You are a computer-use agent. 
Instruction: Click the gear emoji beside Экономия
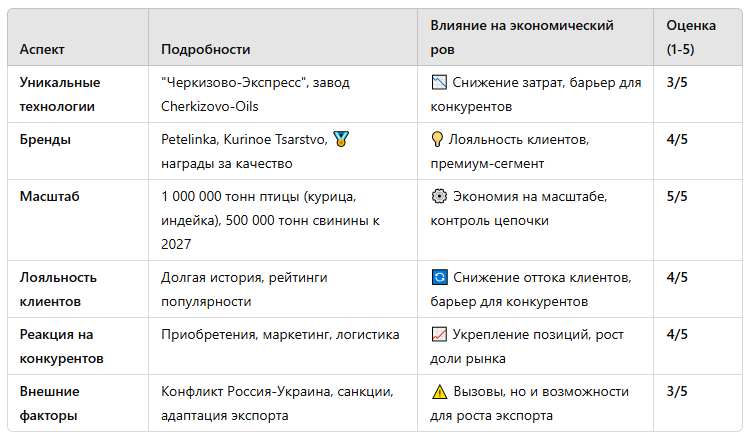pyautogui.click(x=439, y=197)
